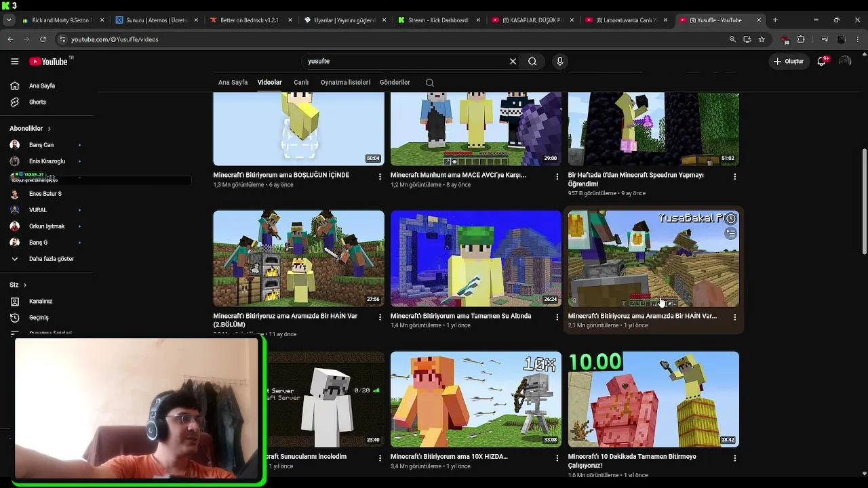
Task: Add the hovered video thumbnail to queue
Action: [x=730, y=234]
